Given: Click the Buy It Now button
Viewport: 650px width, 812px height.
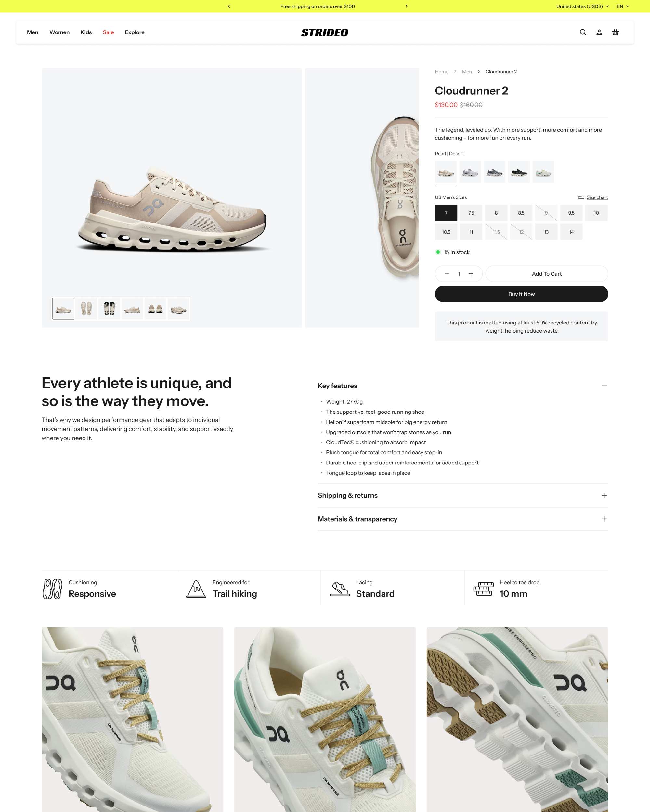Looking at the screenshot, I should point(522,294).
